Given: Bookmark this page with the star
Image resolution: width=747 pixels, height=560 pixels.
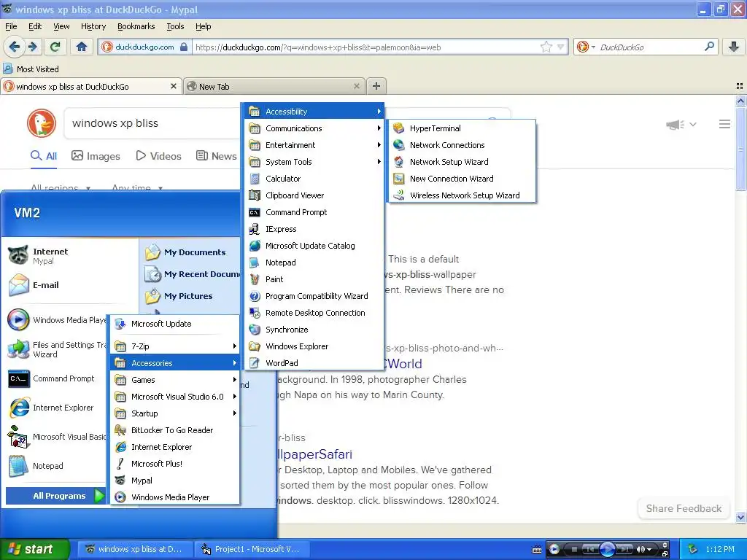Looking at the screenshot, I should 546,47.
